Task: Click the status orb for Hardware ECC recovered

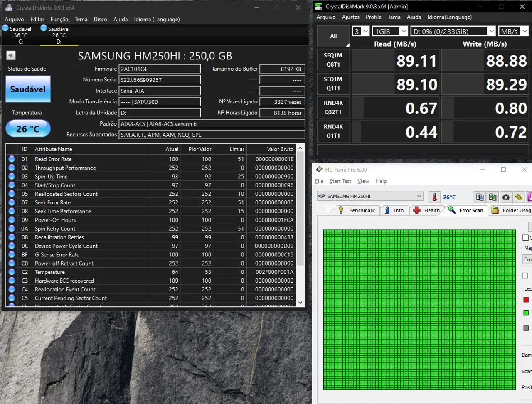Action: point(12,281)
